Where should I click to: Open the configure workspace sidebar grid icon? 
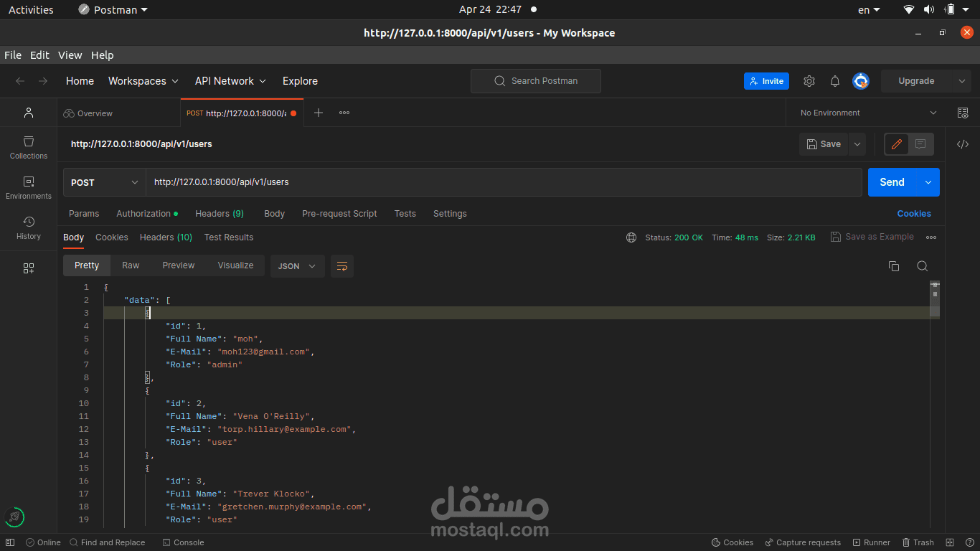[x=29, y=268]
